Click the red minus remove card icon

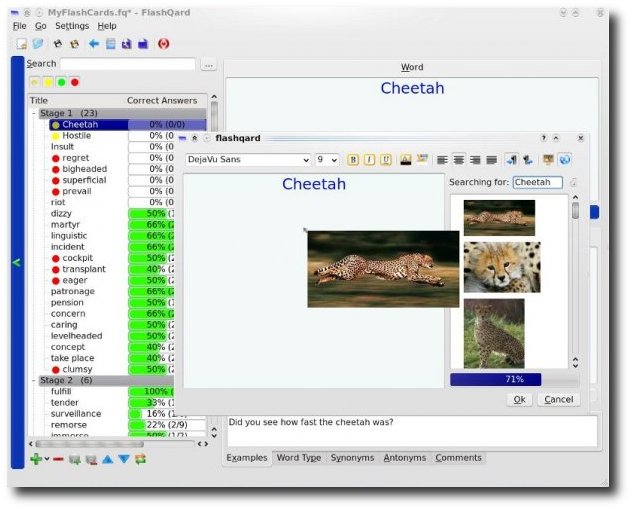(x=58, y=459)
